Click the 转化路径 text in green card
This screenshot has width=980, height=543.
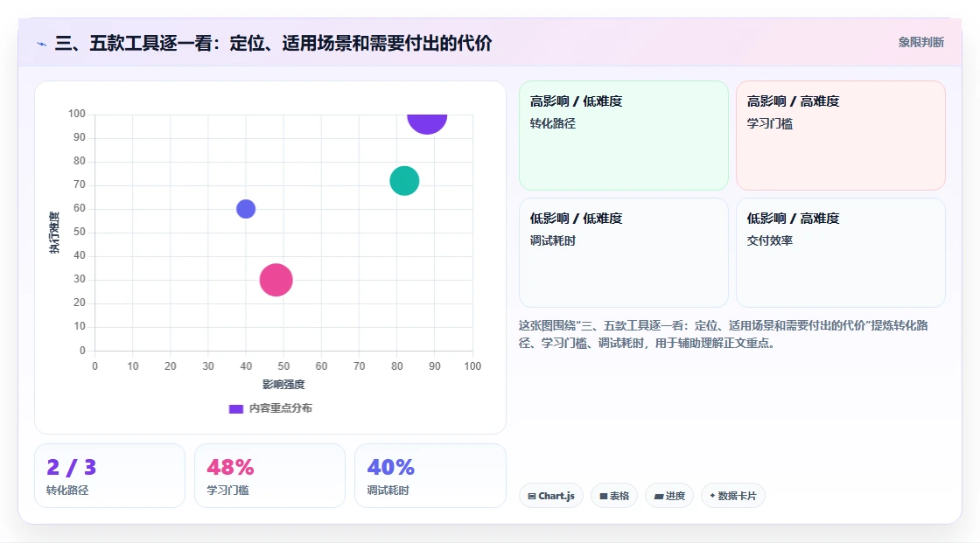552,123
